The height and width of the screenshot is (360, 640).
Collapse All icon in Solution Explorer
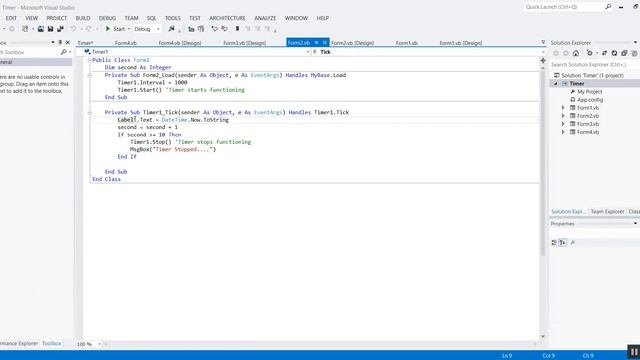[x=624, y=53]
